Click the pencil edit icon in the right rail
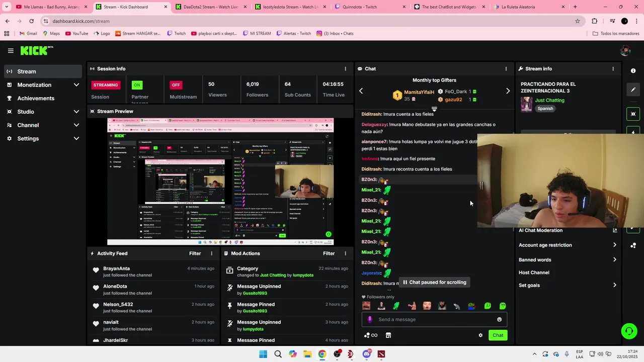Viewport: 644px width, 362px height. pos(633,89)
